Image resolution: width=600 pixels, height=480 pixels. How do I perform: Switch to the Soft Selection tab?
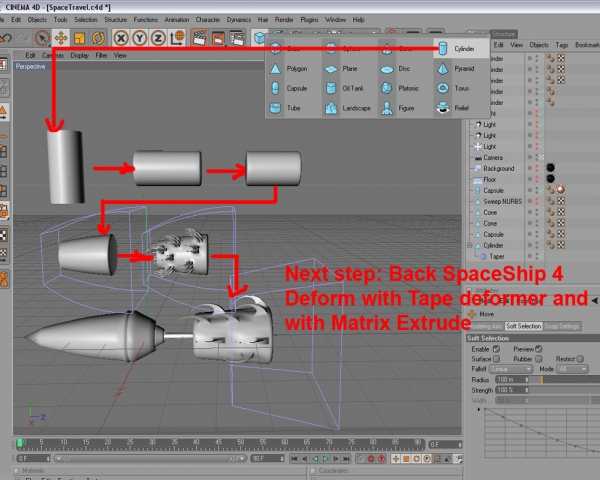pyautogui.click(x=523, y=326)
